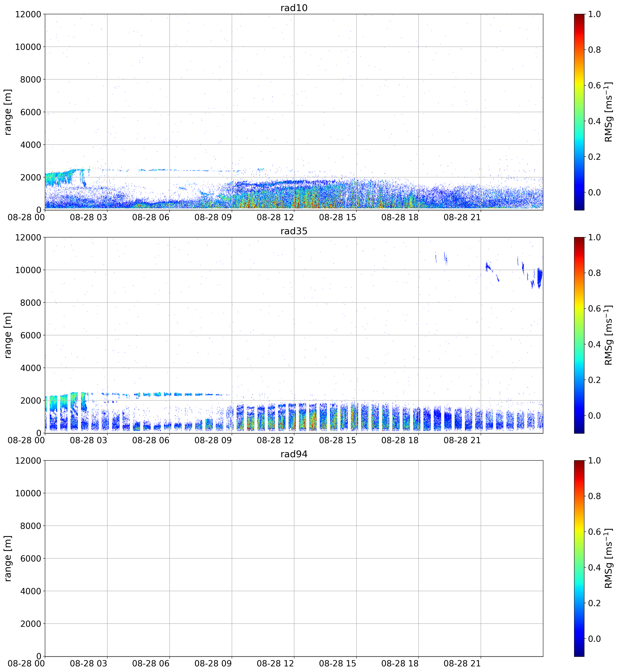Click the 2000 y-tick on rad35 plot
The height and width of the screenshot is (672, 618).
[x=30, y=401]
